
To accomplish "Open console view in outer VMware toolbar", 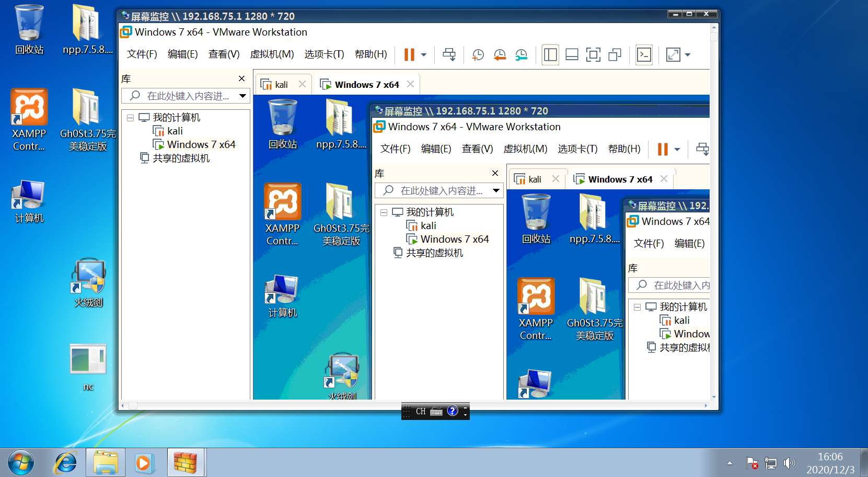I will point(644,54).
